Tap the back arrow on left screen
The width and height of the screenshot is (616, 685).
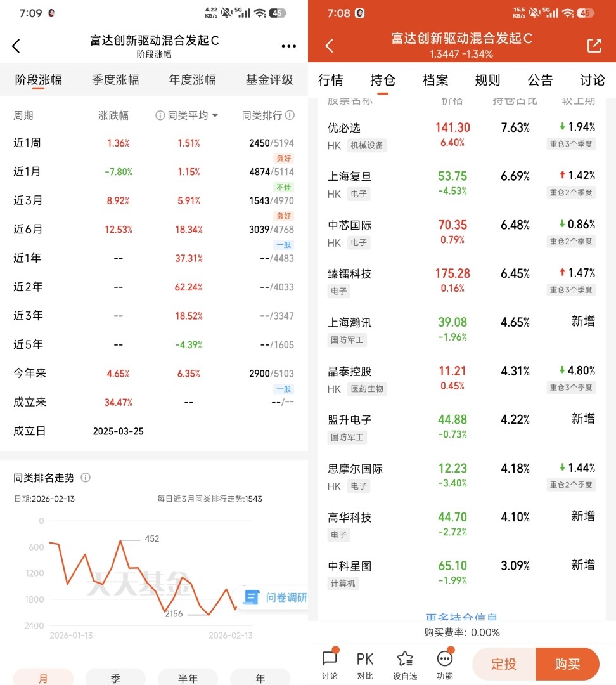[16, 46]
